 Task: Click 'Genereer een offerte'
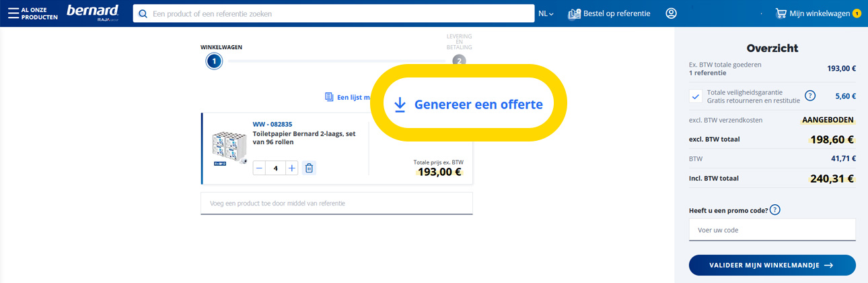tap(468, 104)
